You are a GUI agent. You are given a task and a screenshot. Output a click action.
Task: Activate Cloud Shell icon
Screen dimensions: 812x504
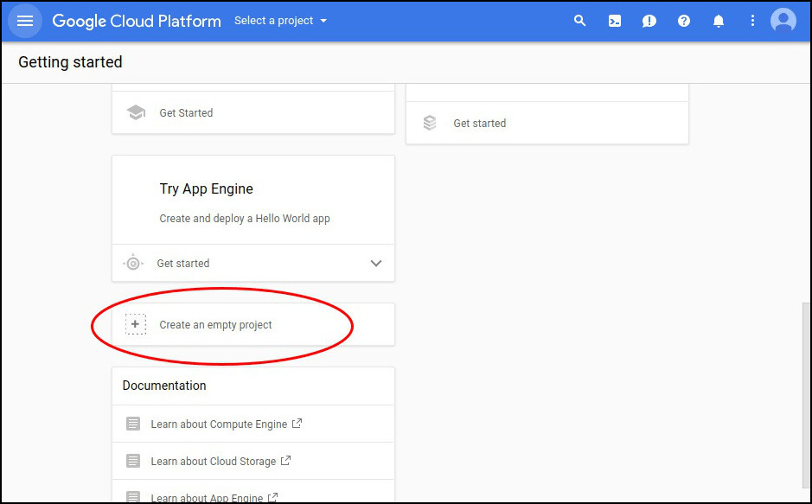click(615, 21)
